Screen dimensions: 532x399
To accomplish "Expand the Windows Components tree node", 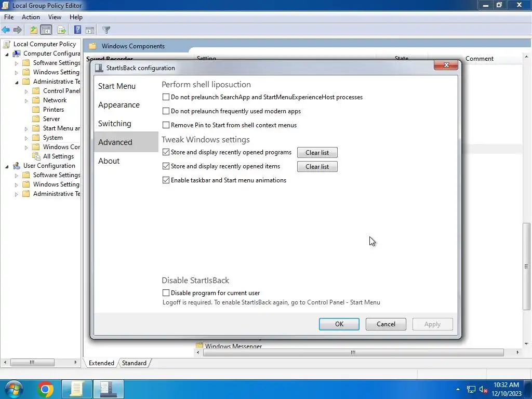I will [x=26, y=148].
